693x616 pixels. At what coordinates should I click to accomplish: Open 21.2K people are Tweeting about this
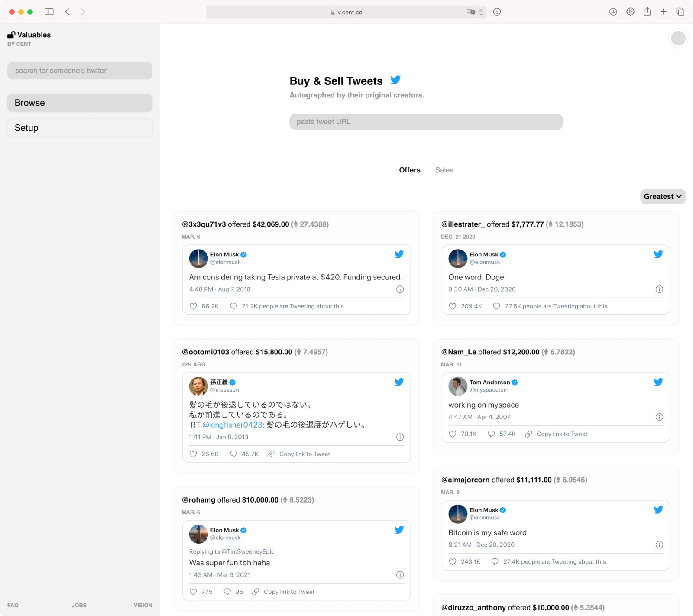tap(292, 306)
